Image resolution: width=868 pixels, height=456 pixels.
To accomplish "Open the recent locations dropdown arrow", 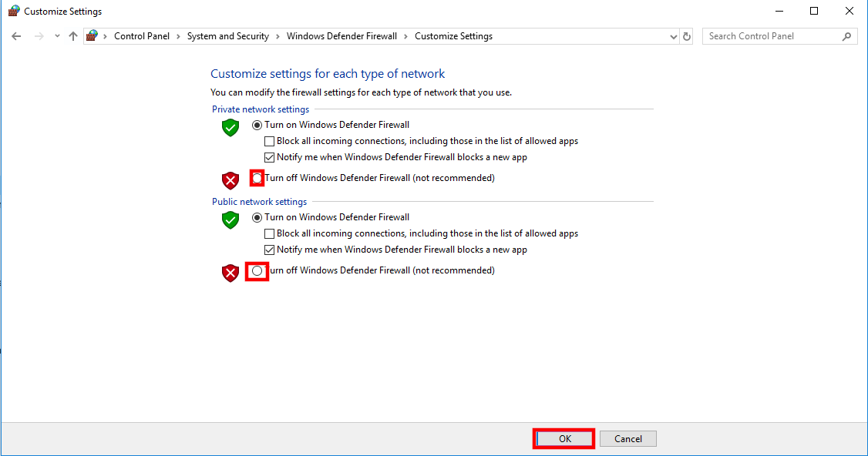I will [x=57, y=36].
